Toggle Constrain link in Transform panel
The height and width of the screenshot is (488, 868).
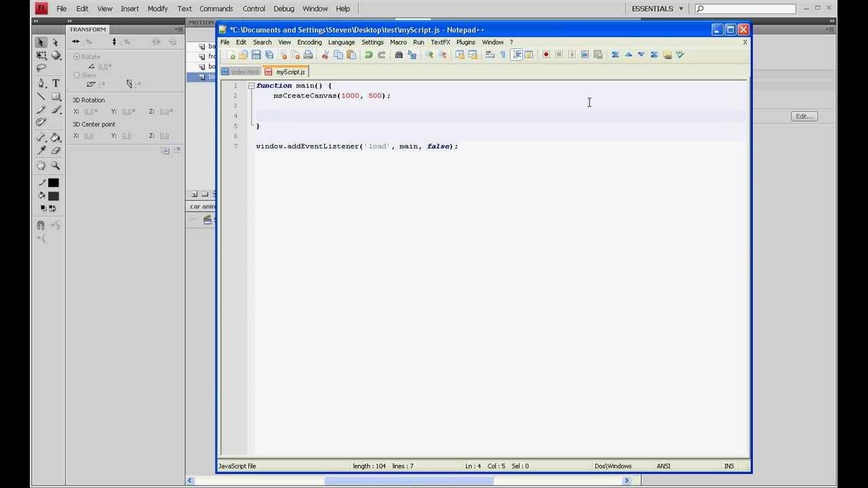[x=156, y=42]
